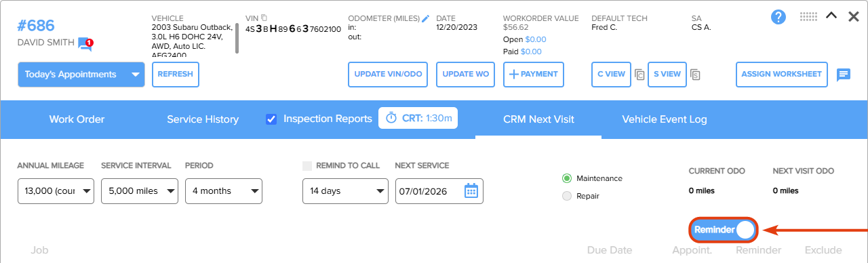Open the Vehicle Event Log tab

coord(665,119)
